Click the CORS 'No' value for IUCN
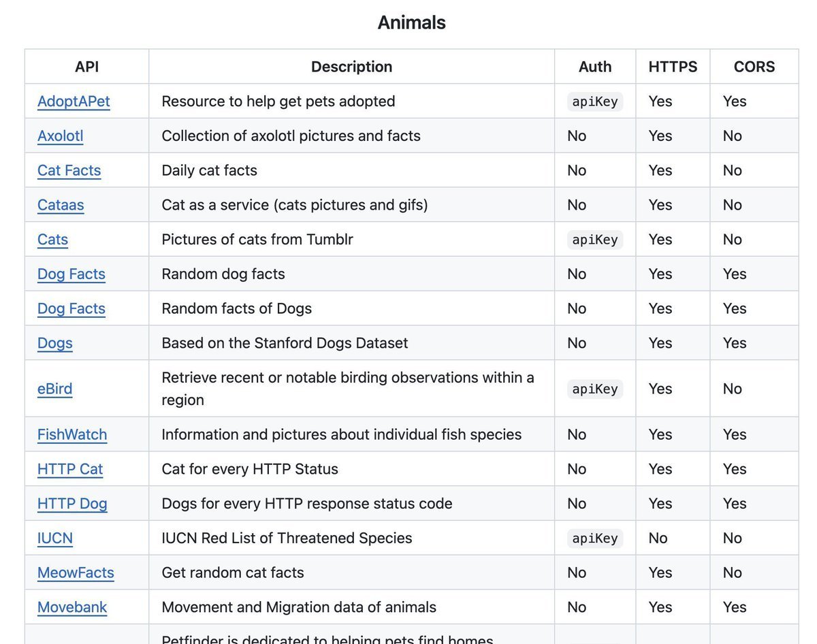This screenshot has height=644, width=817. (x=733, y=538)
